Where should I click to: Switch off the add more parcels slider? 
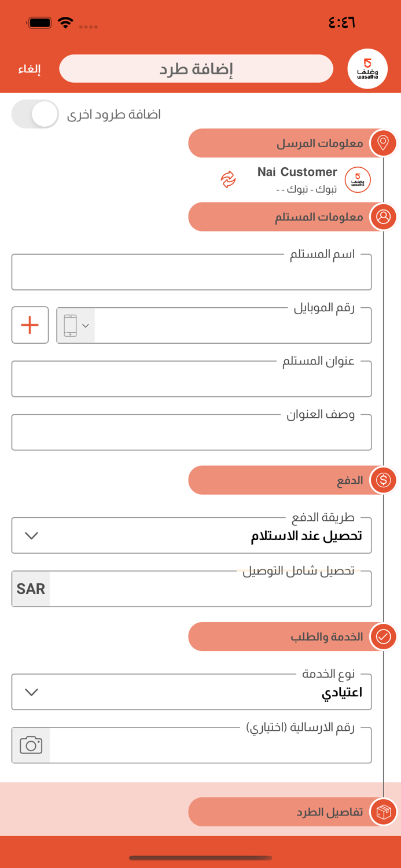click(35, 114)
